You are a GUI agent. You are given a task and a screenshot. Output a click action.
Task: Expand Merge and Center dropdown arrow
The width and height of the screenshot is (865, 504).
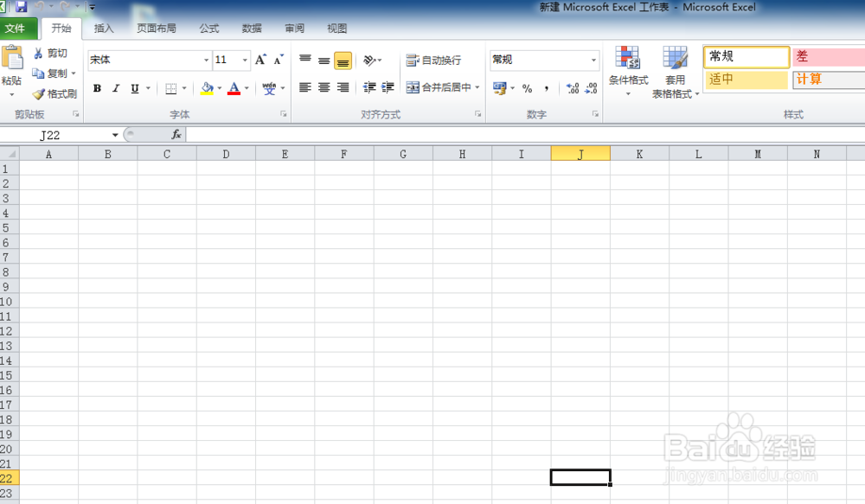[x=477, y=87]
